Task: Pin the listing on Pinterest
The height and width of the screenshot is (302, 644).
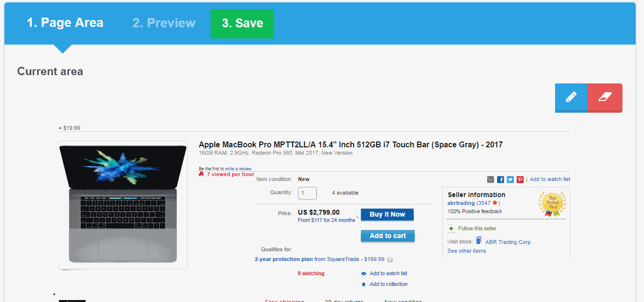Action: [x=520, y=180]
